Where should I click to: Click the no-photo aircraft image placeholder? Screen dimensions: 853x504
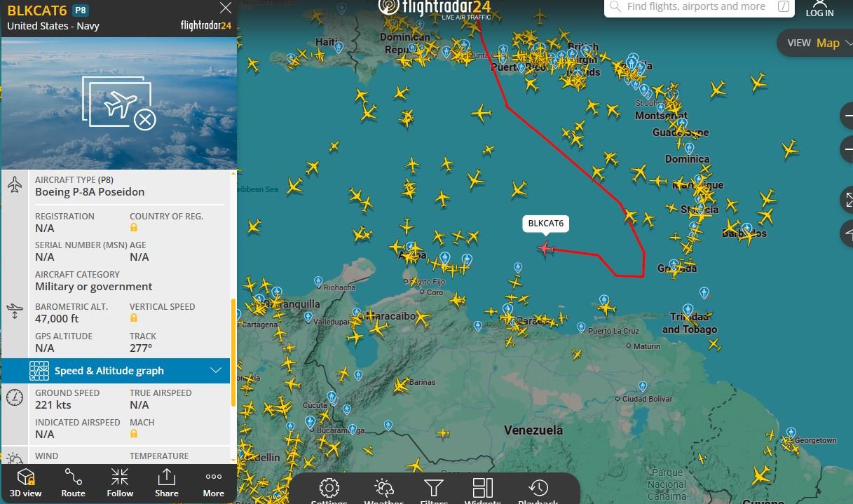(x=119, y=103)
